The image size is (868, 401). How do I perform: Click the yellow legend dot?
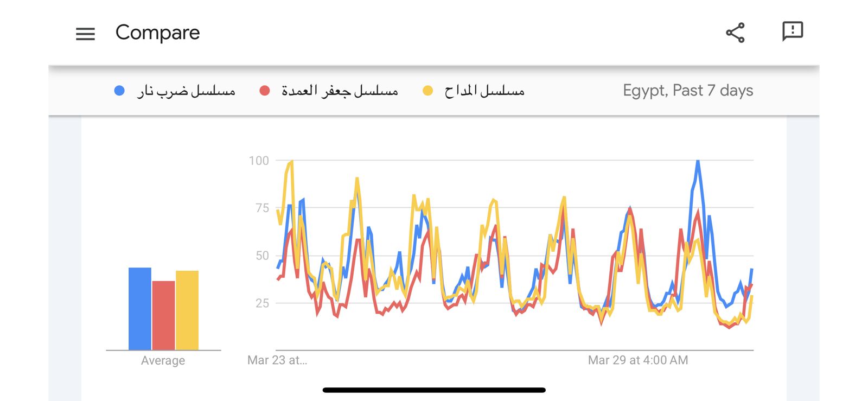[x=427, y=91]
